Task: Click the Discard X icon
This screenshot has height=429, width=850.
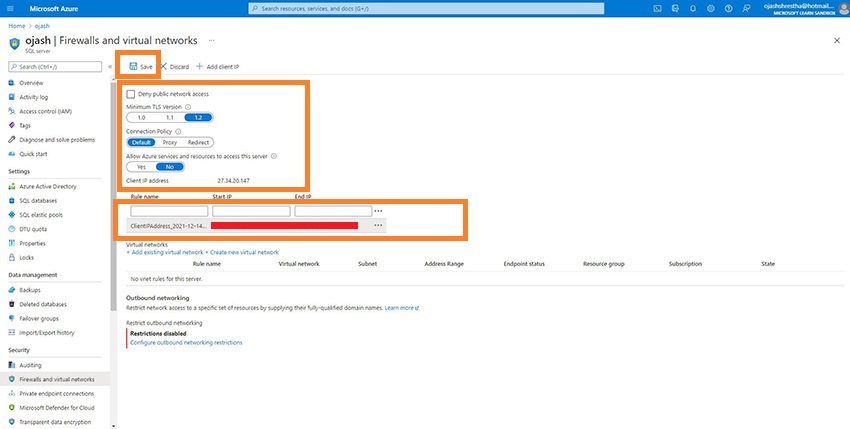Action: point(163,66)
